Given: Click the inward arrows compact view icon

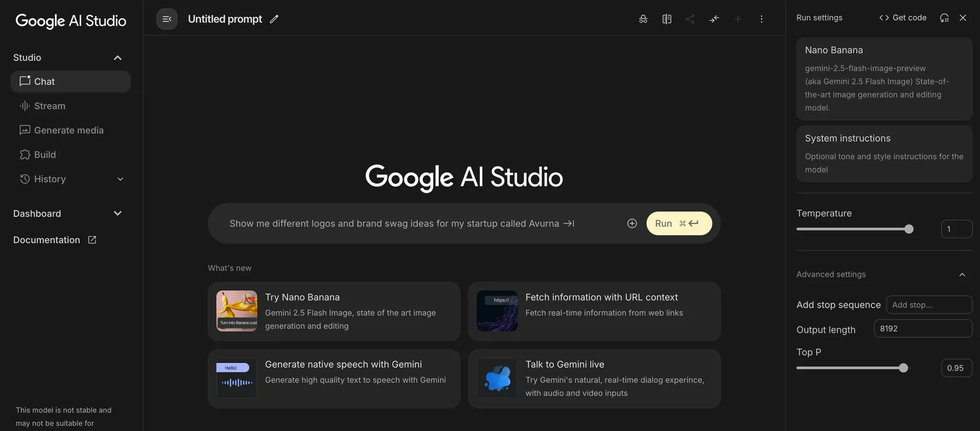Looking at the screenshot, I should pyautogui.click(x=714, y=19).
